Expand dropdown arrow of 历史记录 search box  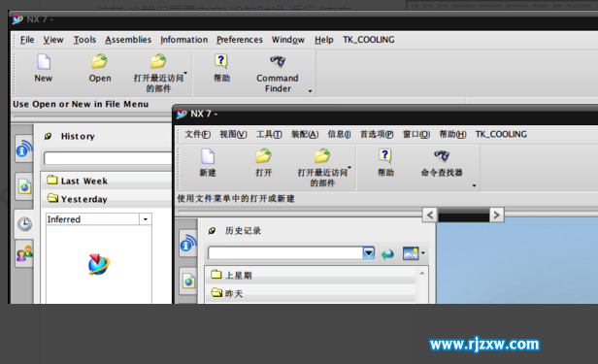369,252
